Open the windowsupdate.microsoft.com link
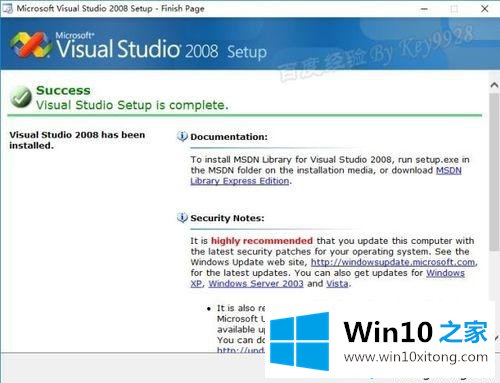 [393, 262]
